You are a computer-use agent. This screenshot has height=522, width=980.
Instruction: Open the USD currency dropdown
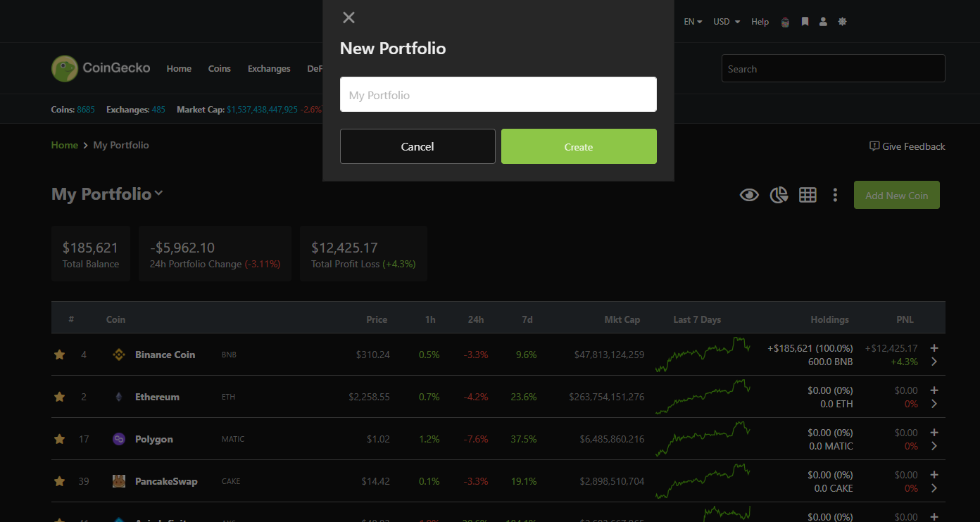(x=727, y=22)
